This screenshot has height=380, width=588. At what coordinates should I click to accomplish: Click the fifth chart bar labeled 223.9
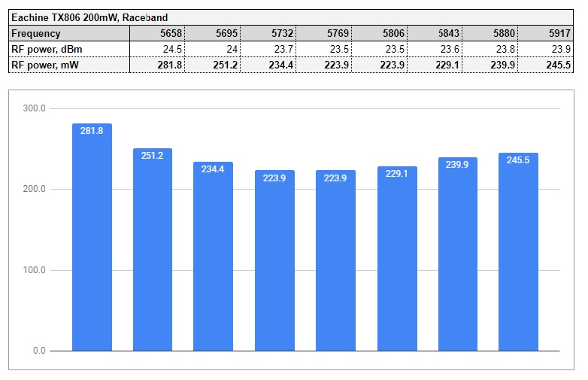click(x=335, y=260)
